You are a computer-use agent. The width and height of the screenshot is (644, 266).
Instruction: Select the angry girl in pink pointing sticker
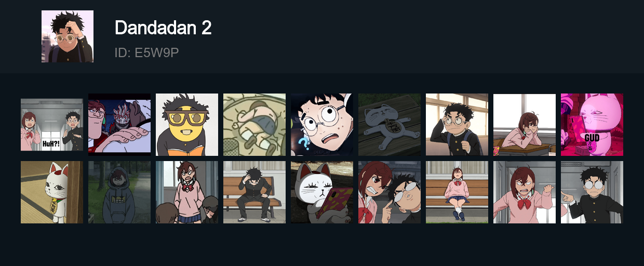pos(525,192)
